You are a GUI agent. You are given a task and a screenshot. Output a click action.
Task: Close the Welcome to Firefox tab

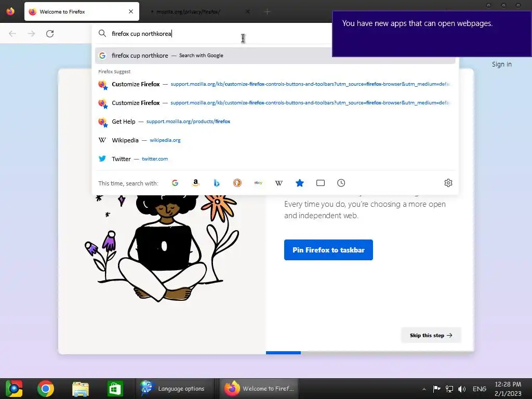click(x=130, y=11)
